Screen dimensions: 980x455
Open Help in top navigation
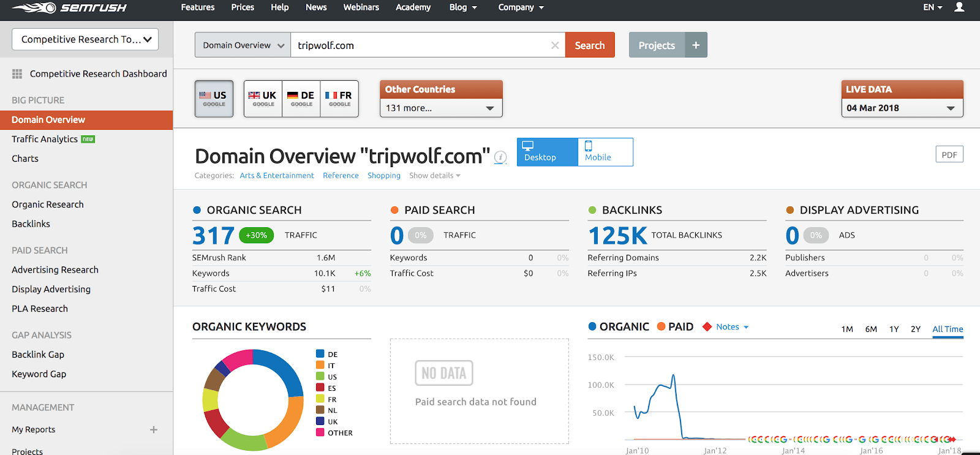coord(280,7)
